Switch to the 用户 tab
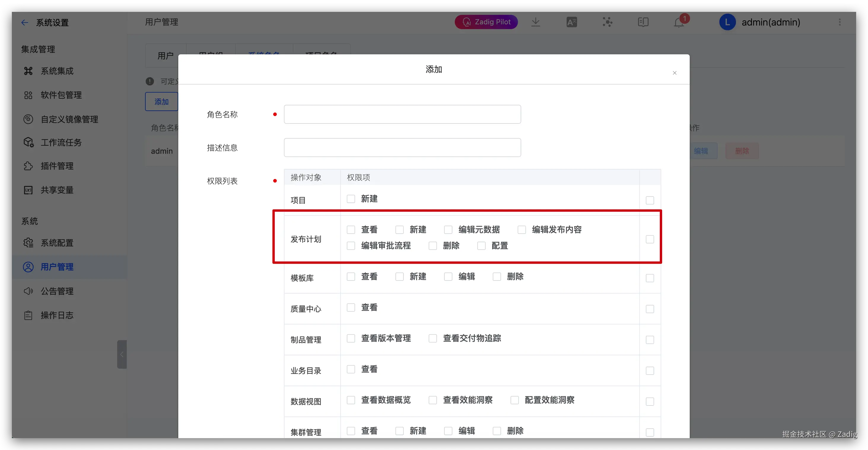 [x=166, y=56]
